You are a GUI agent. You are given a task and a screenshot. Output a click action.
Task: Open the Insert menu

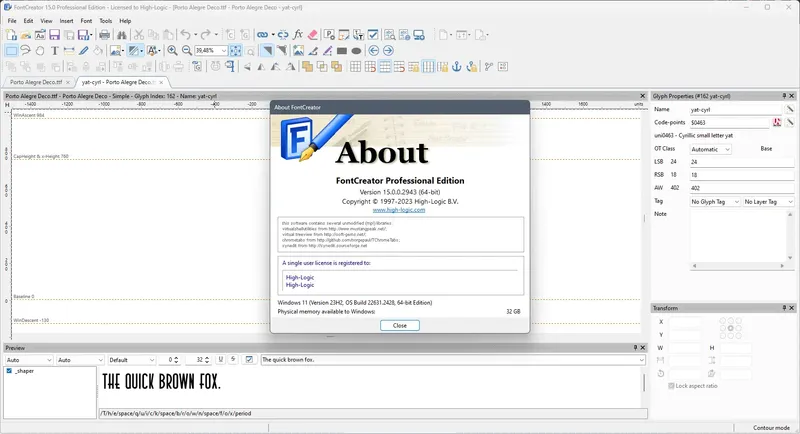(66, 21)
